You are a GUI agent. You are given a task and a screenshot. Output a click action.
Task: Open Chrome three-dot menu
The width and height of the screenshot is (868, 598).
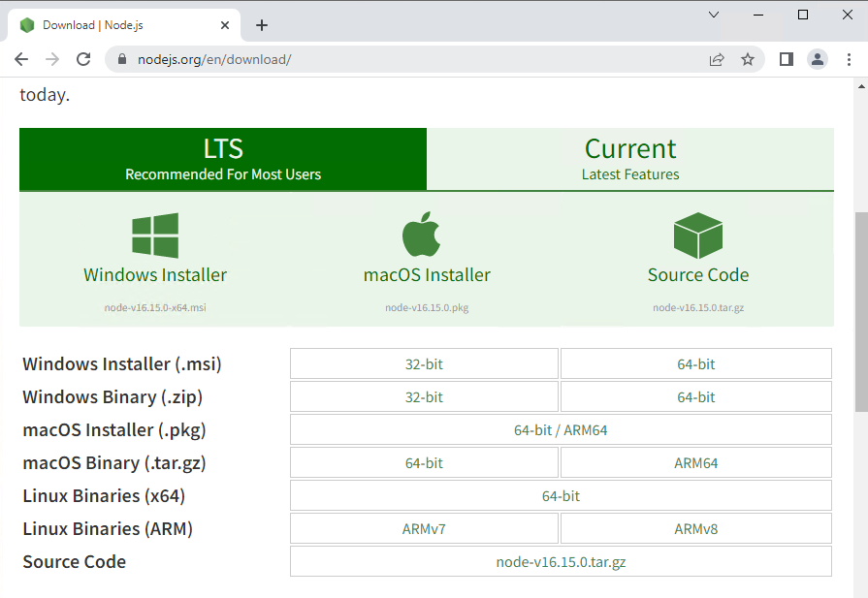(x=849, y=59)
